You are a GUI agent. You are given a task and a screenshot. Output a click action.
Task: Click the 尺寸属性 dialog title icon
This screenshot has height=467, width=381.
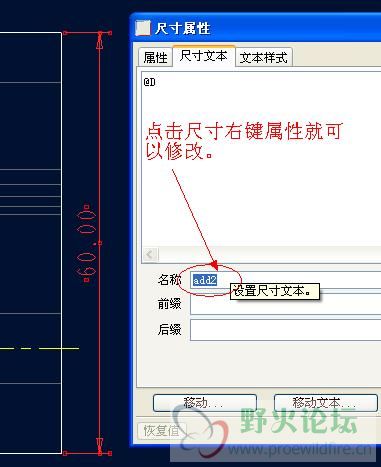point(143,28)
